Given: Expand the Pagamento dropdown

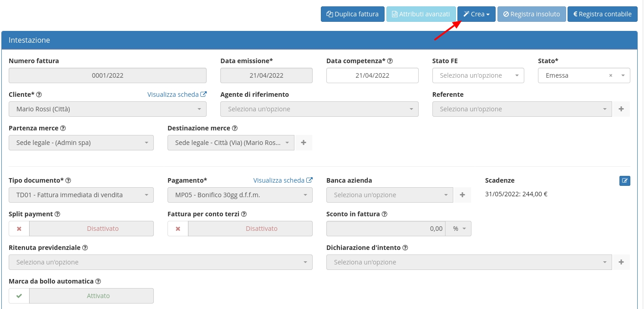Looking at the screenshot, I should click(x=240, y=195).
